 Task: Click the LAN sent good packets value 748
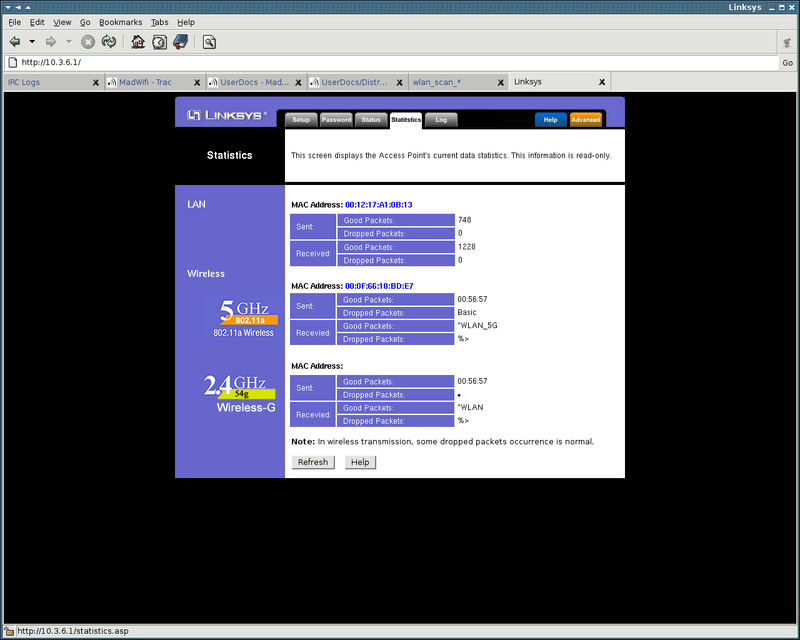(465, 220)
